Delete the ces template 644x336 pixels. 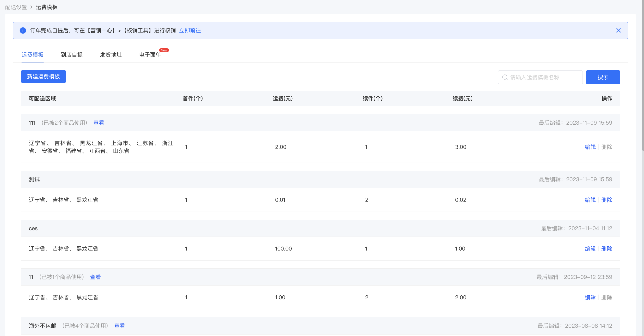click(x=607, y=249)
